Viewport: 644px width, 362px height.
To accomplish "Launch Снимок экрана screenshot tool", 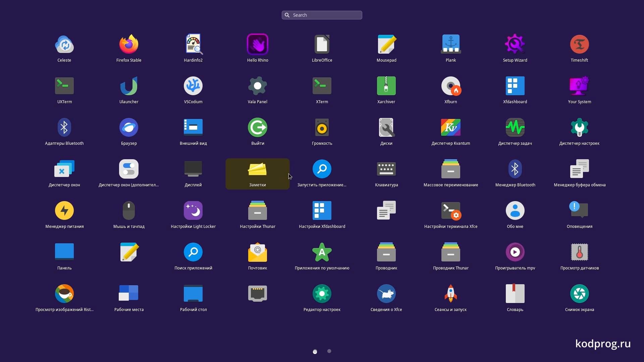I will 580,294.
